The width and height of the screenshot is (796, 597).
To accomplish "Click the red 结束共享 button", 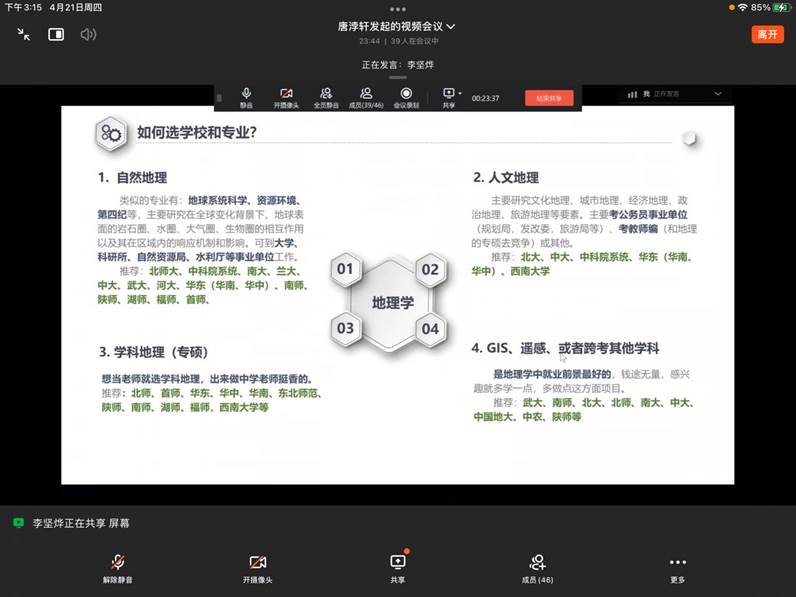I will pyautogui.click(x=549, y=98).
